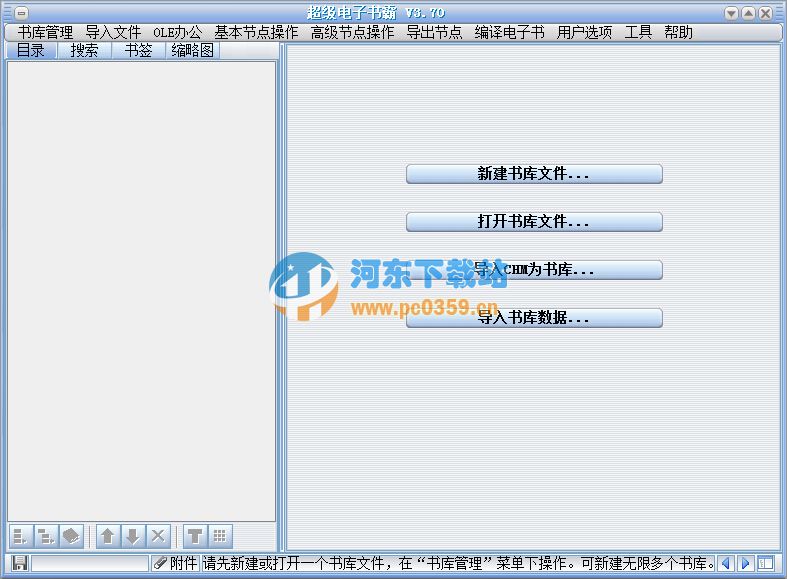Image resolution: width=787 pixels, height=579 pixels.
Task: Open the 导入文件 menu
Action: tap(113, 33)
